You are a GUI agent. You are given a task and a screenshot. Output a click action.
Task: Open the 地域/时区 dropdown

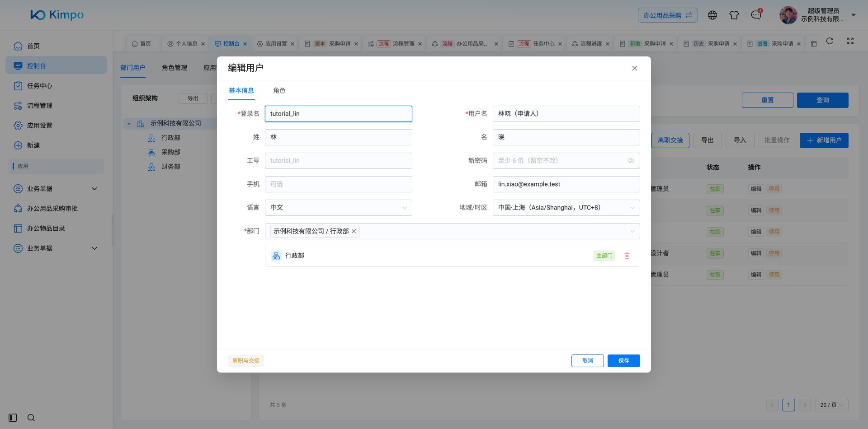pyautogui.click(x=566, y=208)
